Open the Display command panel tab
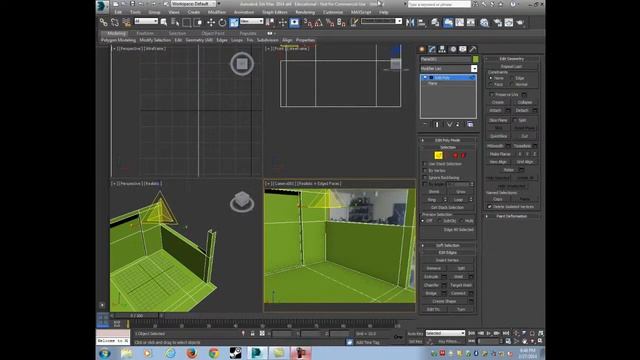640x360 pixels. pos(462,49)
